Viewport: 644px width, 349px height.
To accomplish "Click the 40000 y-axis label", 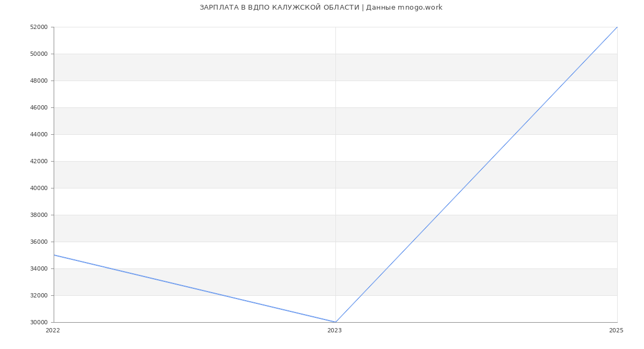I will point(39,188).
